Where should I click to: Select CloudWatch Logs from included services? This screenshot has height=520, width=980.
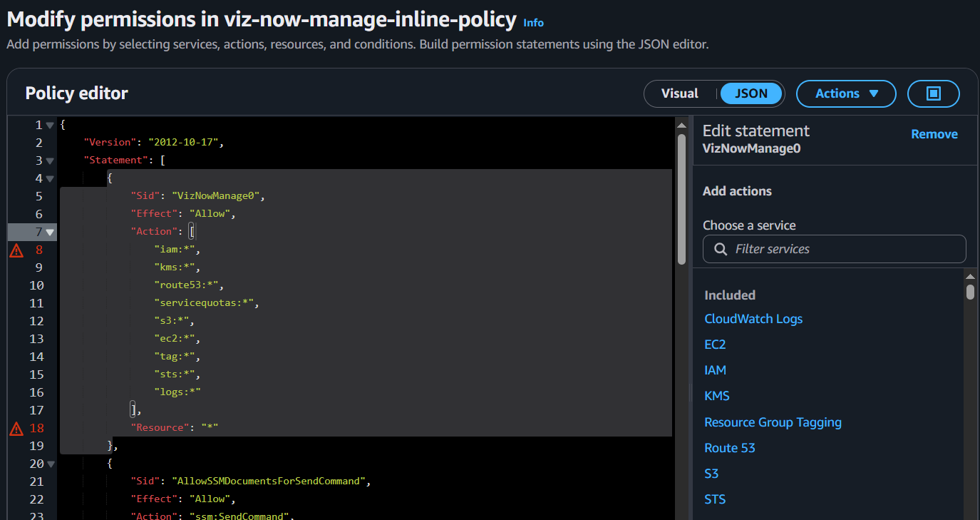tap(753, 319)
